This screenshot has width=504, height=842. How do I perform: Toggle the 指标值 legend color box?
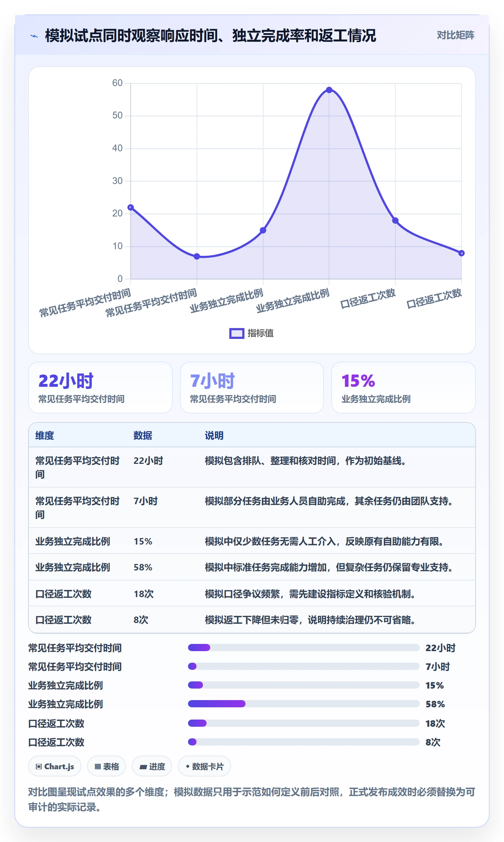(x=237, y=333)
